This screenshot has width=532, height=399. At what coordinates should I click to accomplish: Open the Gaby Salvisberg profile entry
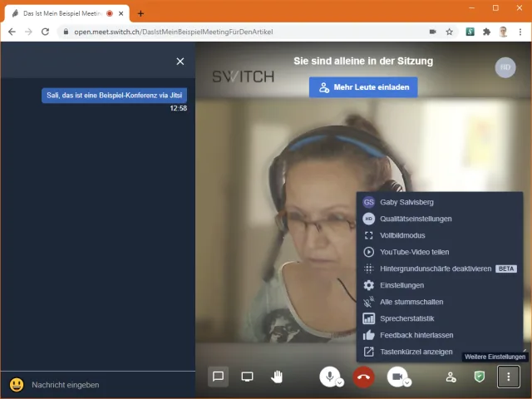tap(440, 202)
